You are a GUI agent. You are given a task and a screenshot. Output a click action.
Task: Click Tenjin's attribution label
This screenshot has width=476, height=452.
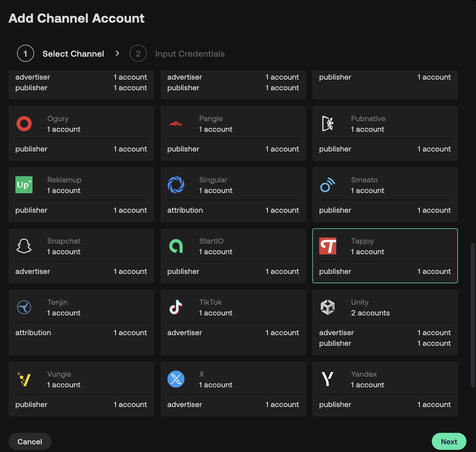pos(33,332)
